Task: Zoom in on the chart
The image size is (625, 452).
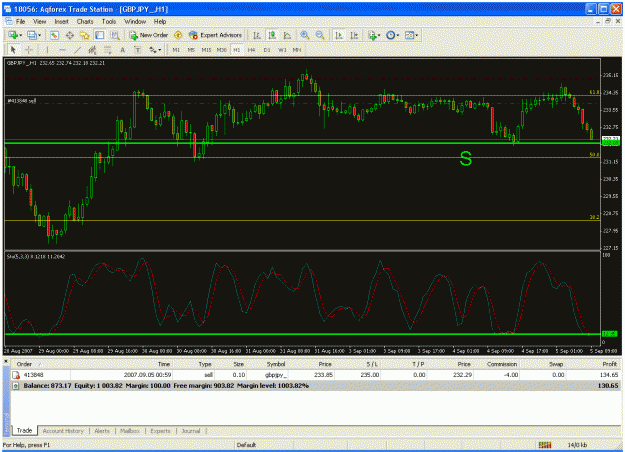Action: pos(305,35)
